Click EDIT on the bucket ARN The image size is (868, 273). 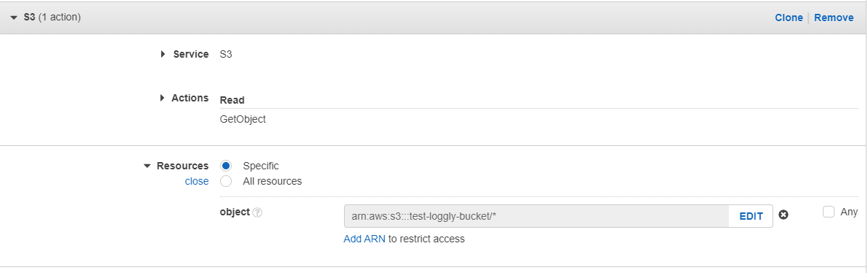point(751,216)
